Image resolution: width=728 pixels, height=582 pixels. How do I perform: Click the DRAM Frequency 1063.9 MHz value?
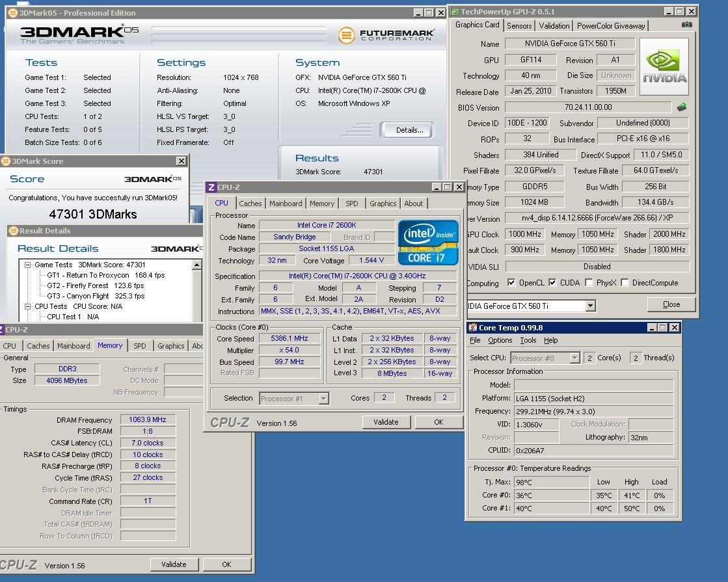(x=148, y=419)
